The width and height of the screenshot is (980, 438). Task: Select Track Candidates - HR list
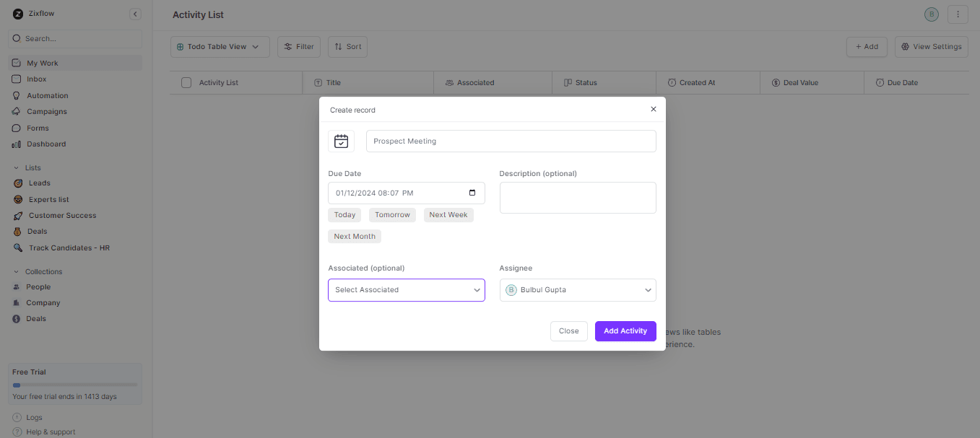[68, 248]
